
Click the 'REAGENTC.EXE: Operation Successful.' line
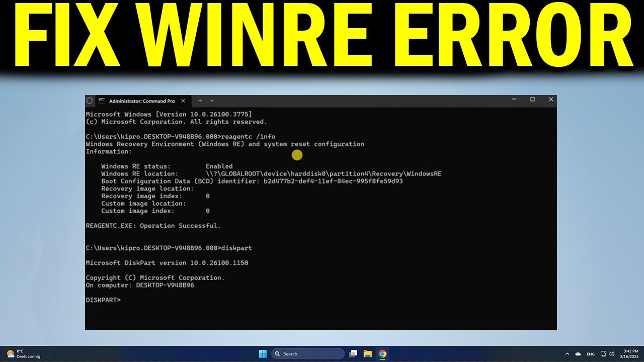tap(153, 226)
